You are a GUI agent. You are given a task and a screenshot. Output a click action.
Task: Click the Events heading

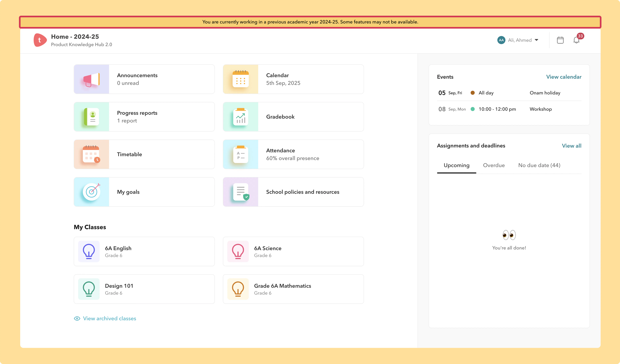(x=445, y=77)
